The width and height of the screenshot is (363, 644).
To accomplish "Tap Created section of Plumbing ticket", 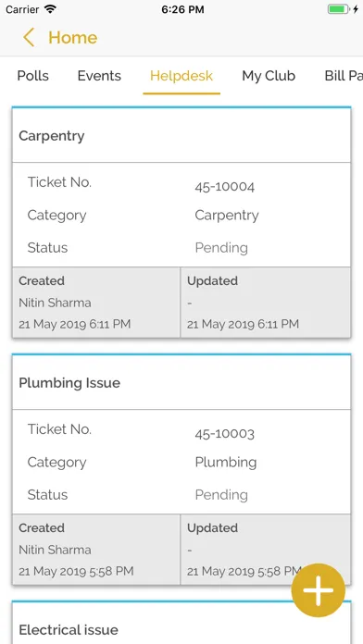I will click(x=96, y=549).
